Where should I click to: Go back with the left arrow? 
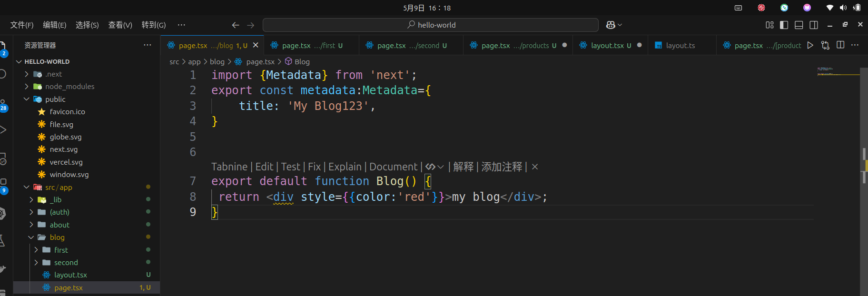click(x=235, y=25)
